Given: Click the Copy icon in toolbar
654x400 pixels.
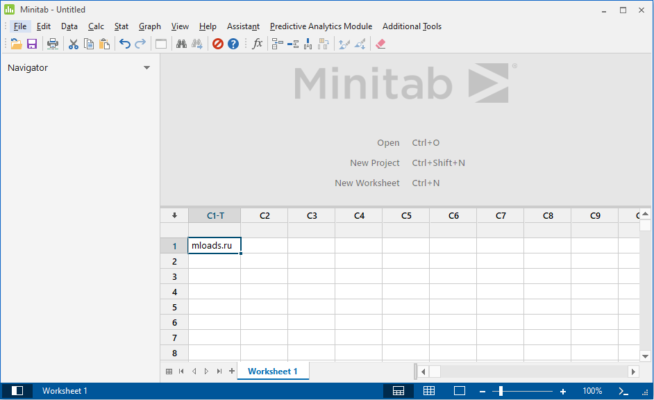Looking at the screenshot, I should (x=89, y=44).
